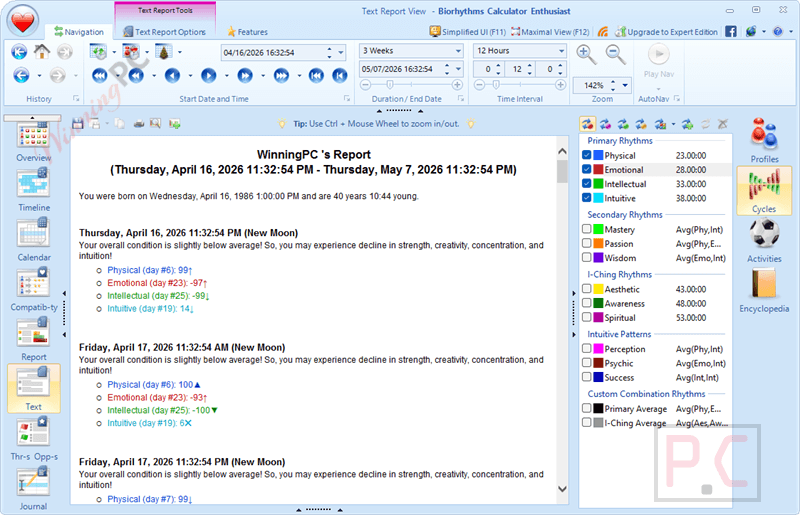
Task: Open the Threats and Opportunities view
Action: point(34,439)
